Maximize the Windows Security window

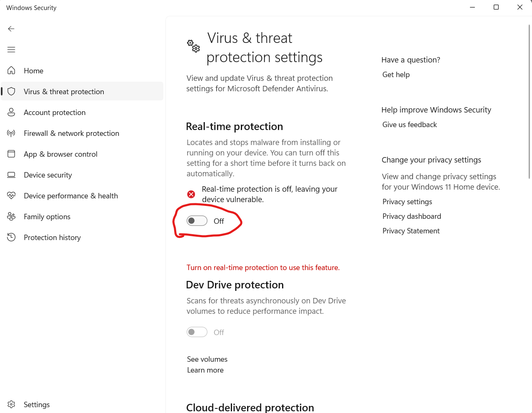pyautogui.click(x=496, y=7)
